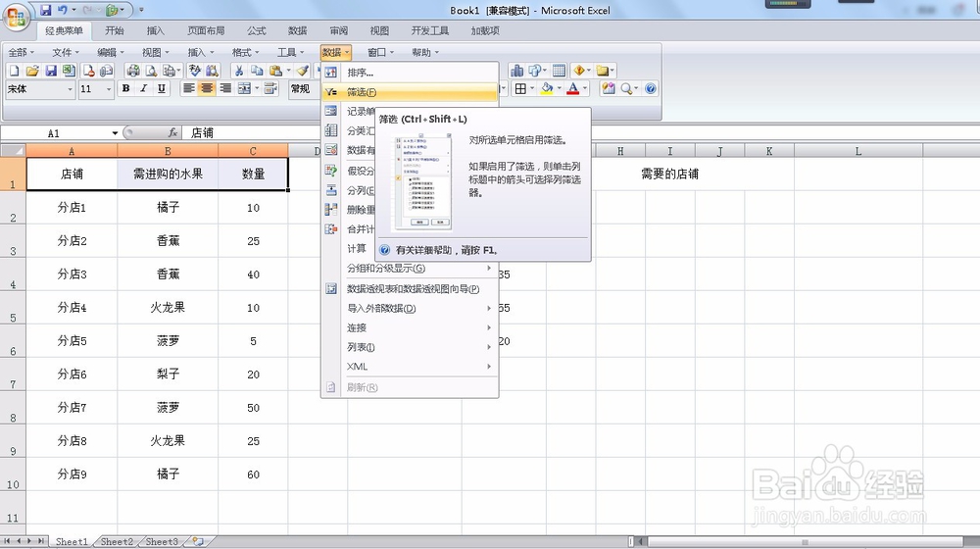Open the font name dropdown 宋体
Viewport: 980px width, 549px height.
(x=70, y=89)
